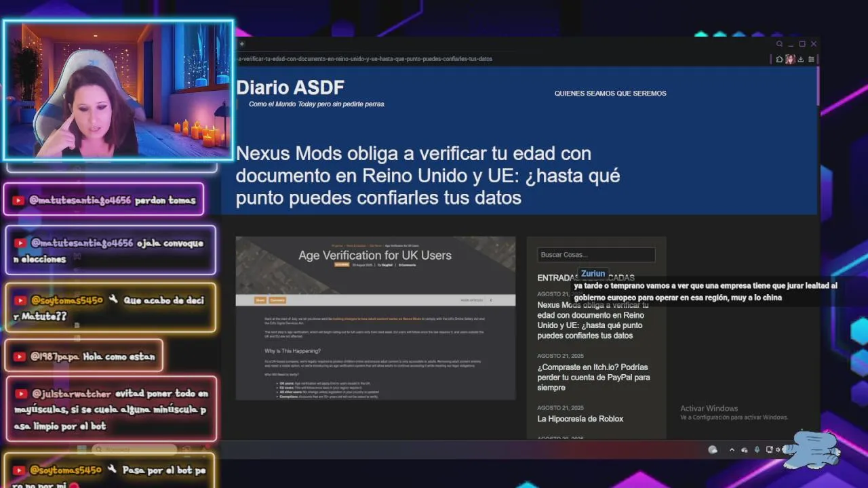Click the Age Verification article screenshot image

[x=376, y=318]
